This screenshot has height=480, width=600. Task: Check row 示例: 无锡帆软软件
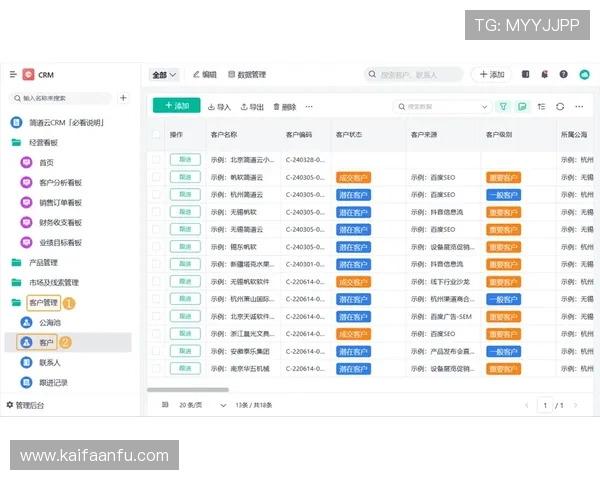[156, 281]
